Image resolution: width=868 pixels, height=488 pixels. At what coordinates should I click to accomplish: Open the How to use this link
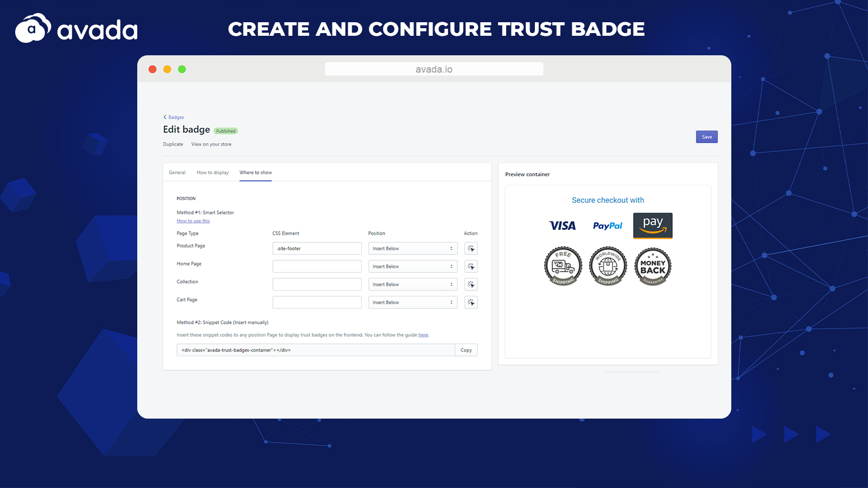pos(193,221)
